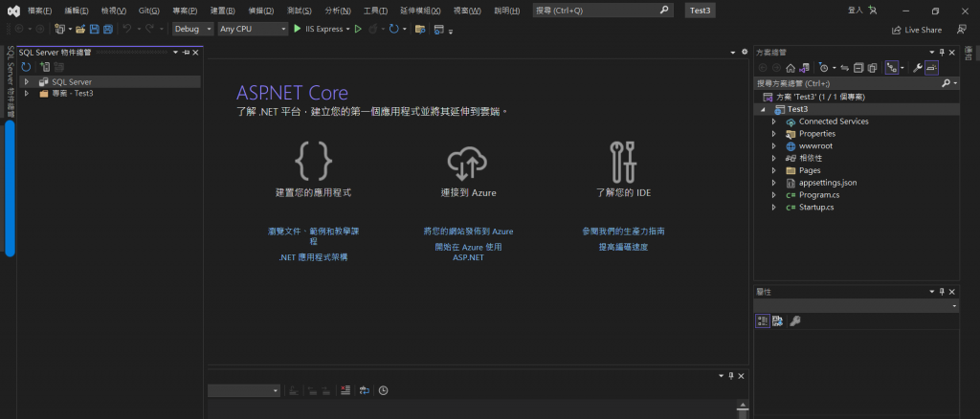Screen dimensions: 980x419
Task: Select Startup.cs in Solution Explorer
Action: point(816,208)
